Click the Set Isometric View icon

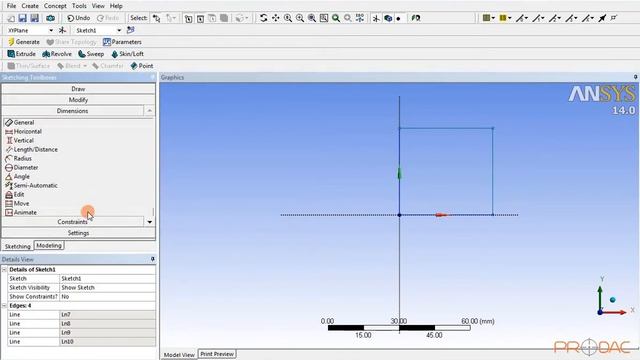pos(360,18)
